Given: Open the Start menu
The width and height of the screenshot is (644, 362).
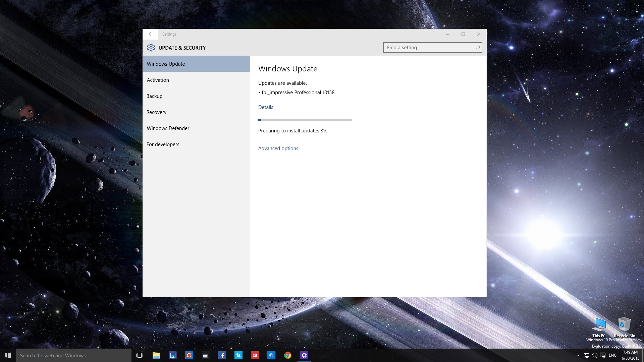Looking at the screenshot, I should 8,355.
